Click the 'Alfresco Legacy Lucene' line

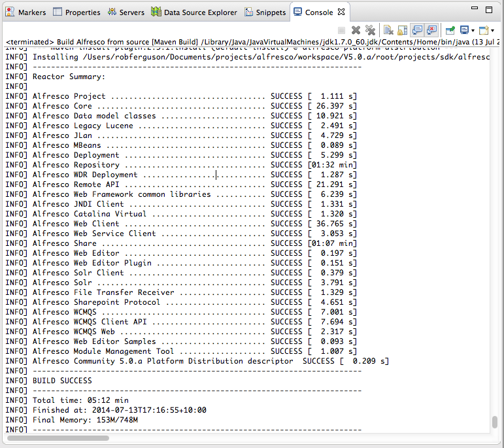181,126
